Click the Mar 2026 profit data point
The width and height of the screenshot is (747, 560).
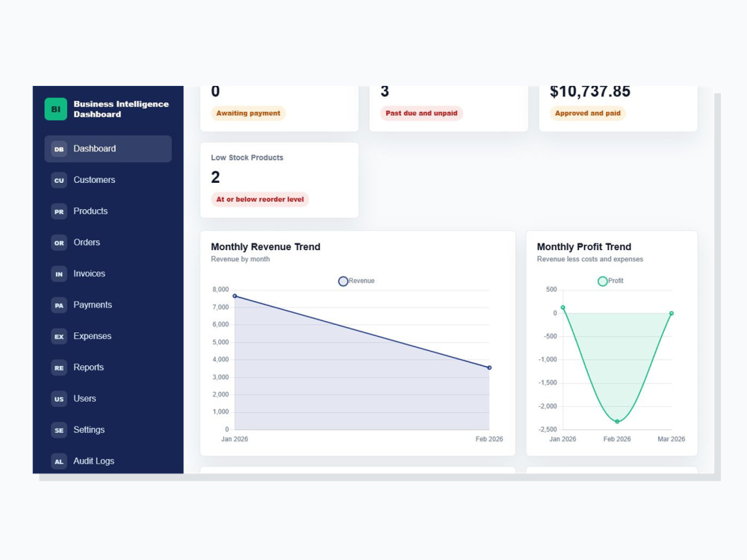(x=672, y=314)
